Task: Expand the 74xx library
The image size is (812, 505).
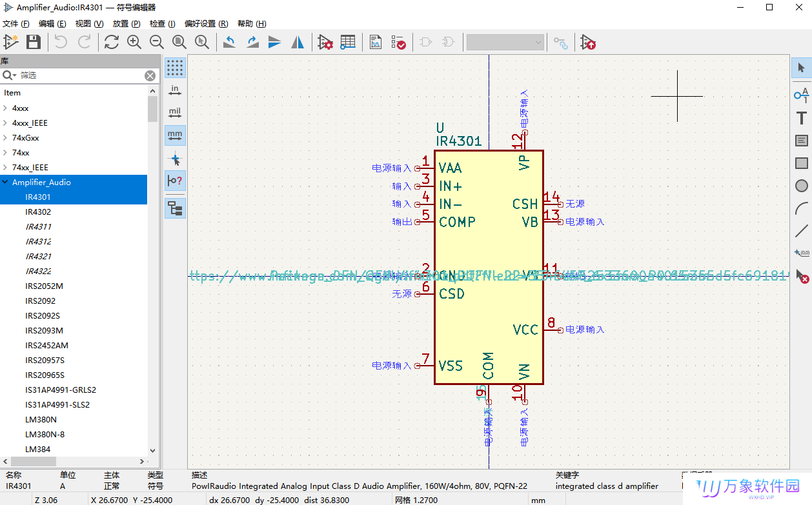Action: point(6,153)
